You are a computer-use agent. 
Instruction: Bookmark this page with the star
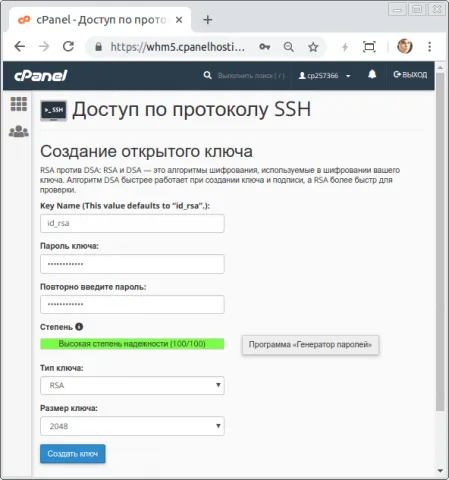pyautogui.click(x=313, y=47)
